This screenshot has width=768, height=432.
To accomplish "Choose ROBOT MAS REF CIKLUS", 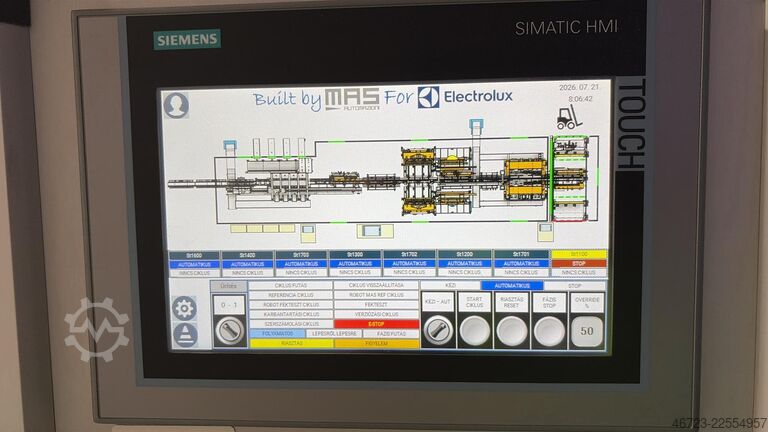I will click(376, 295).
